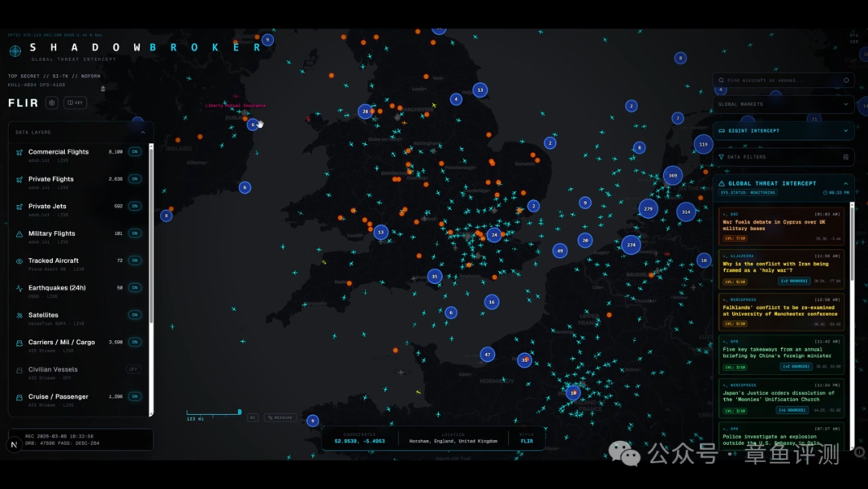Click +2 SOURCES on the China briefing card
868x489 pixels.
(x=796, y=367)
